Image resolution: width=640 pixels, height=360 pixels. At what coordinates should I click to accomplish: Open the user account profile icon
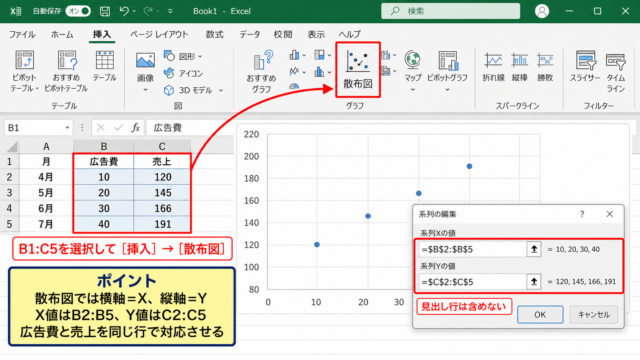click(542, 11)
